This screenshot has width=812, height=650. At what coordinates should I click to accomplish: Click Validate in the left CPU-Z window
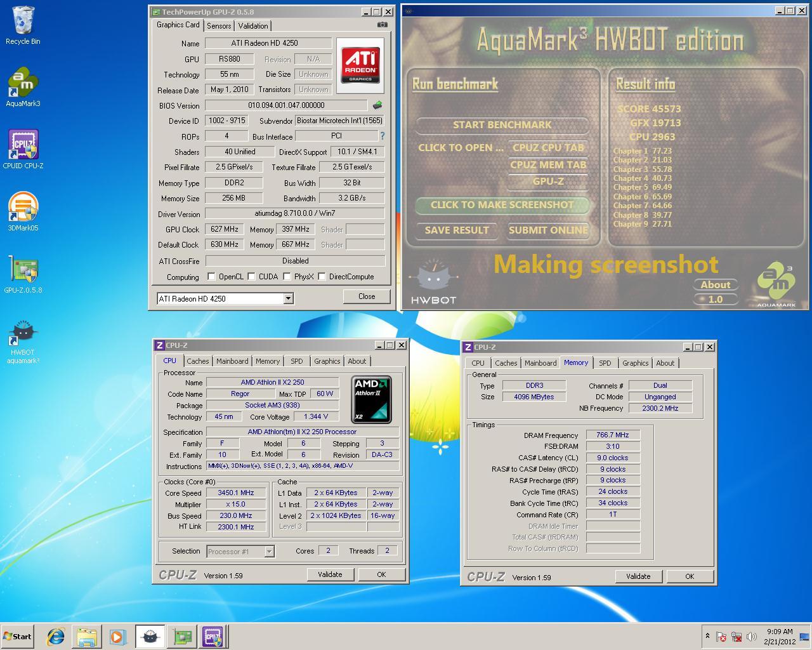click(x=330, y=574)
